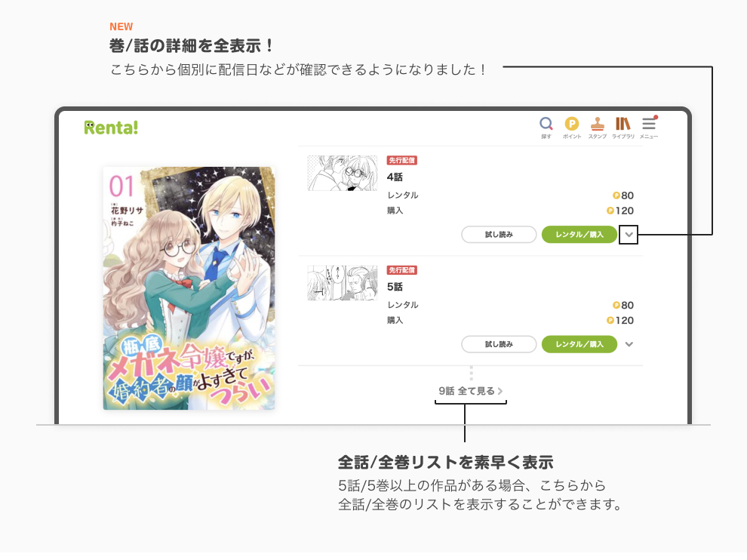Open the 9話 全て見る list link
747x560 pixels.
471,391
